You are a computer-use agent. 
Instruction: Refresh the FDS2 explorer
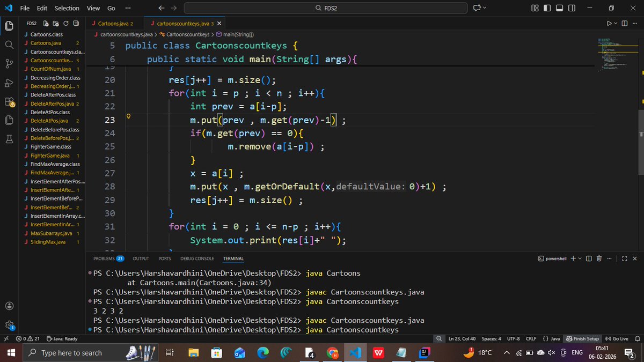coord(66,24)
